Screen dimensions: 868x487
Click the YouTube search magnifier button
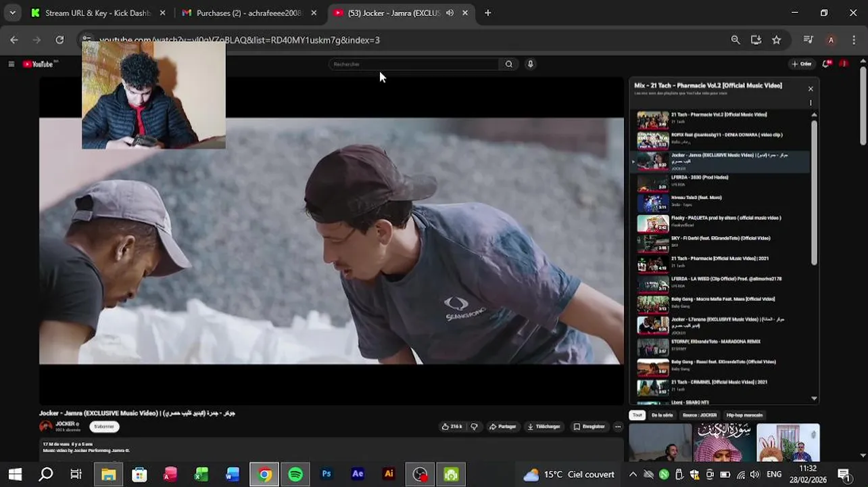tap(509, 64)
